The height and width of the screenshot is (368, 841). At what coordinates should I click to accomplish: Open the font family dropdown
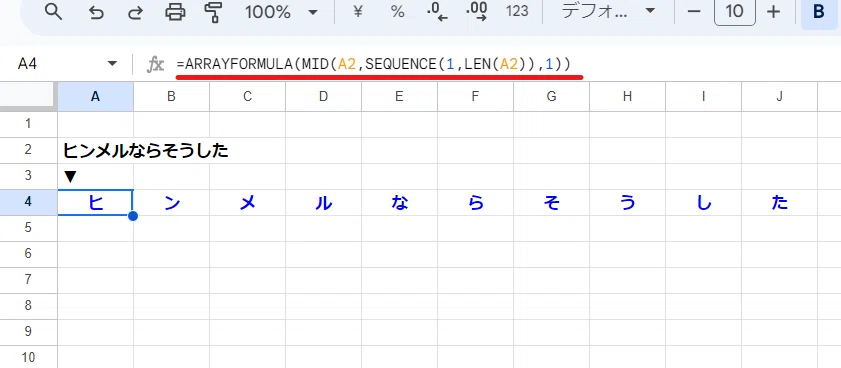(608, 11)
